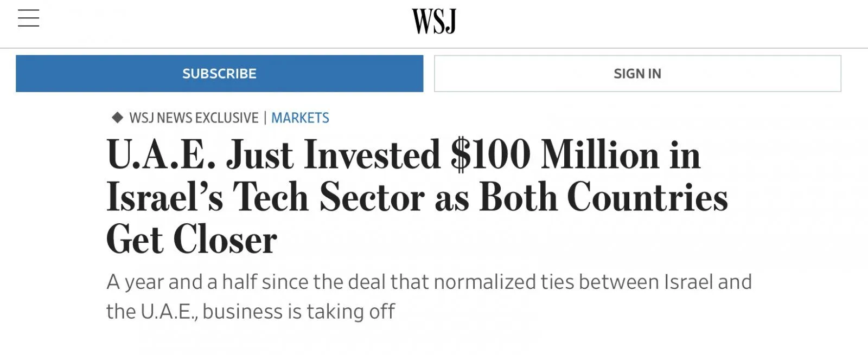Click the WSJ logo at top
This screenshot has height=355, width=868.
pyautogui.click(x=433, y=22)
